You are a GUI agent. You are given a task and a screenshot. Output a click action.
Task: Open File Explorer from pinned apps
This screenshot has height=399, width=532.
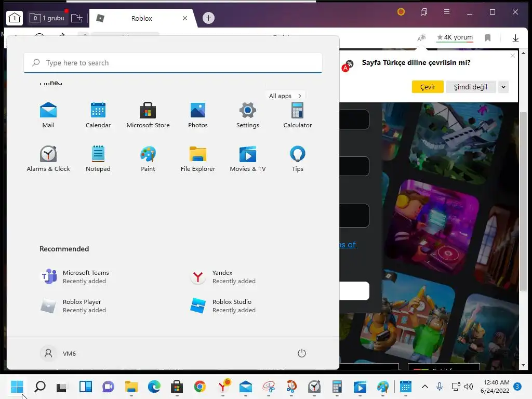(198, 159)
